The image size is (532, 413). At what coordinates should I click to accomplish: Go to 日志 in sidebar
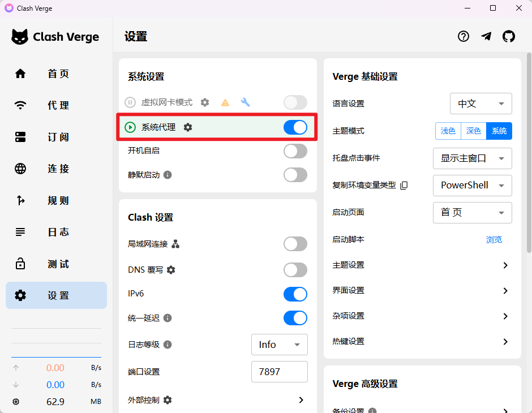point(57,232)
